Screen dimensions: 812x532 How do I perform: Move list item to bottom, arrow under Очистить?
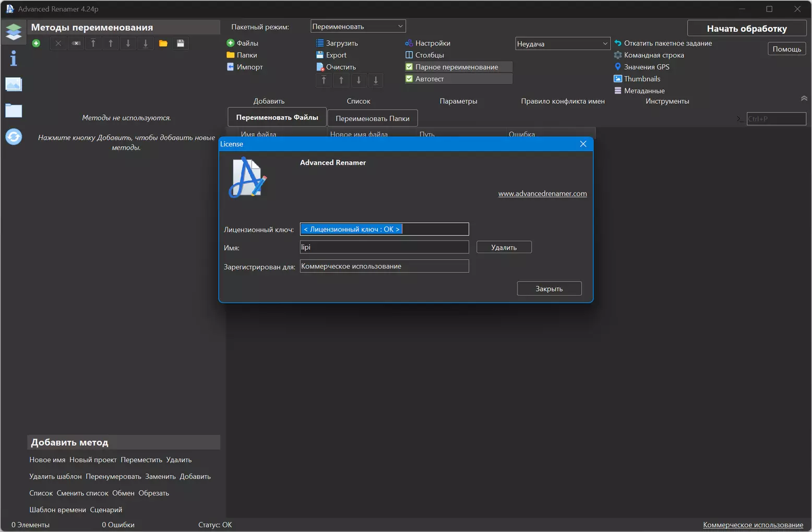(x=376, y=80)
